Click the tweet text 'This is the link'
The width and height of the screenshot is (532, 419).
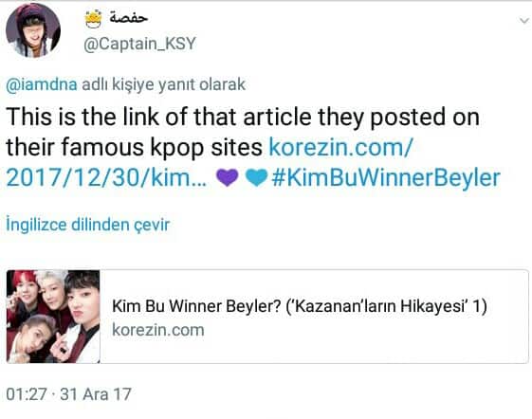pyautogui.click(x=83, y=117)
